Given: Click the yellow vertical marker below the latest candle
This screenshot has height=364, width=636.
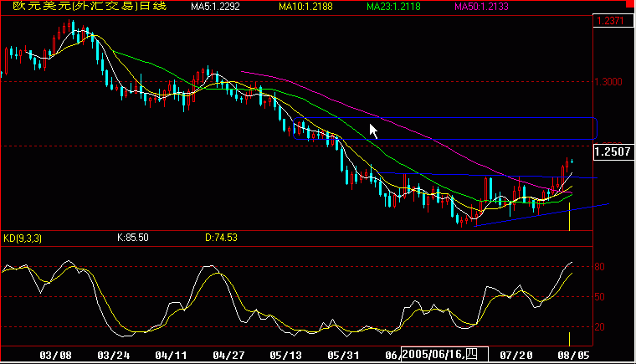Looking at the screenshot, I should [x=570, y=217].
